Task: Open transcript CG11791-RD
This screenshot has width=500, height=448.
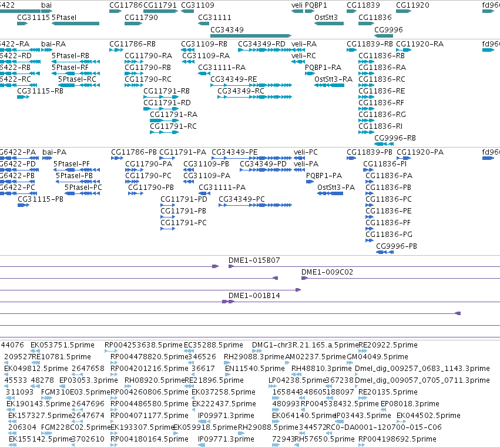Action: tap(167, 103)
